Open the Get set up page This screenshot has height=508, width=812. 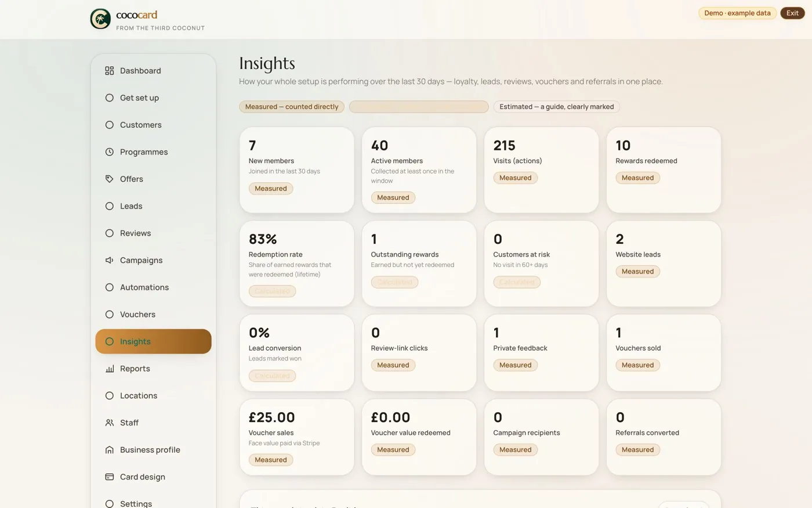[x=153, y=98]
